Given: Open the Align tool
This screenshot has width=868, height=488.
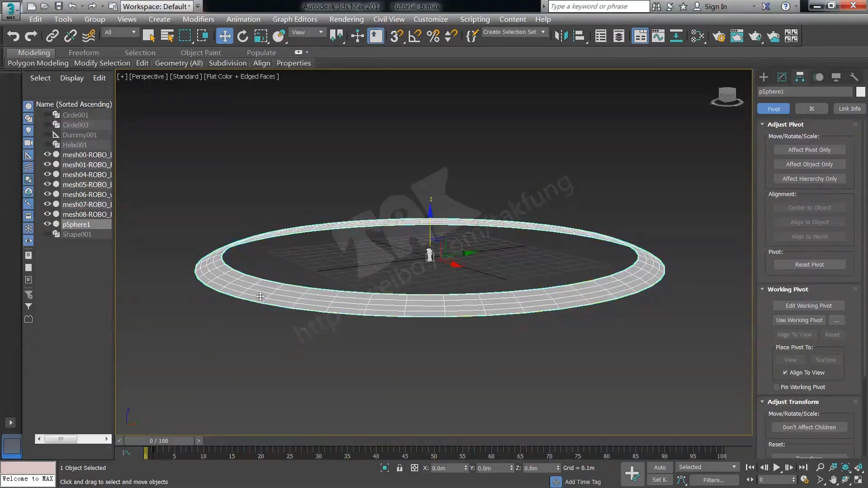Looking at the screenshot, I should tap(579, 36).
